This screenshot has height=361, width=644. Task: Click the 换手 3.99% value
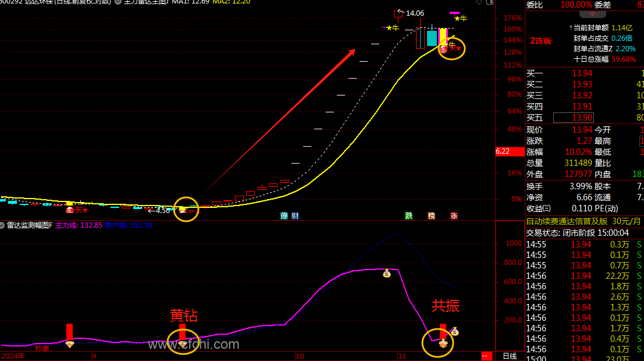tap(581, 186)
